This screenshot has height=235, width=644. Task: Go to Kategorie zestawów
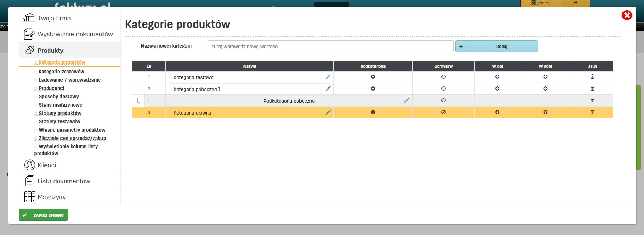tap(61, 72)
